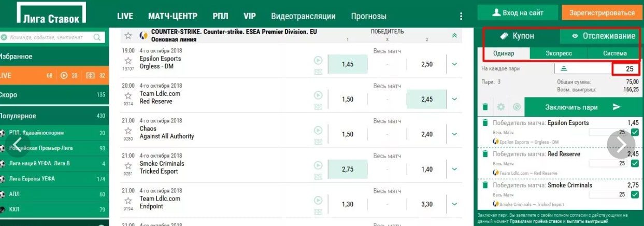Open the МАТЧ-ЦЕНТР menu item
The width and height of the screenshot is (644, 226).
[173, 16]
